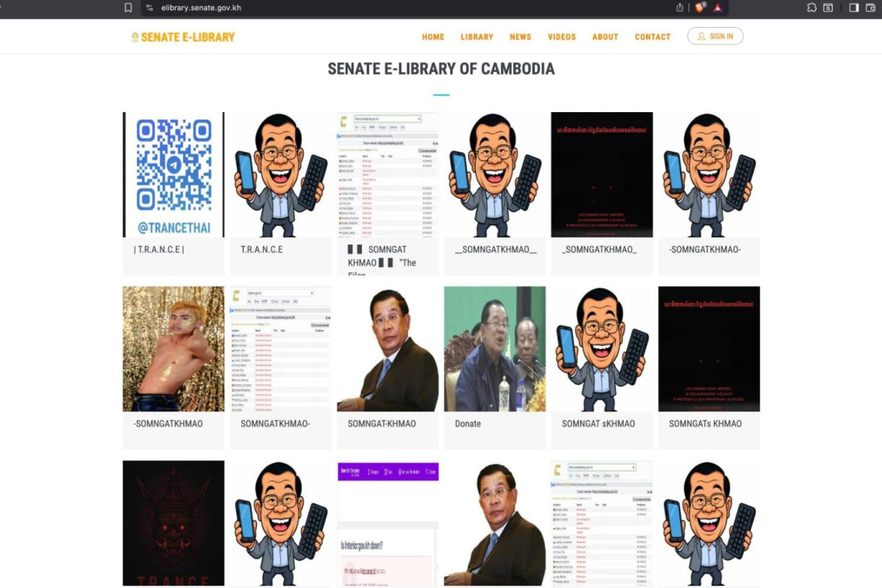The width and height of the screenshot is (882, 588).
Task: Open Brave Shields lion icon
Action: click(x=699, y=8)
